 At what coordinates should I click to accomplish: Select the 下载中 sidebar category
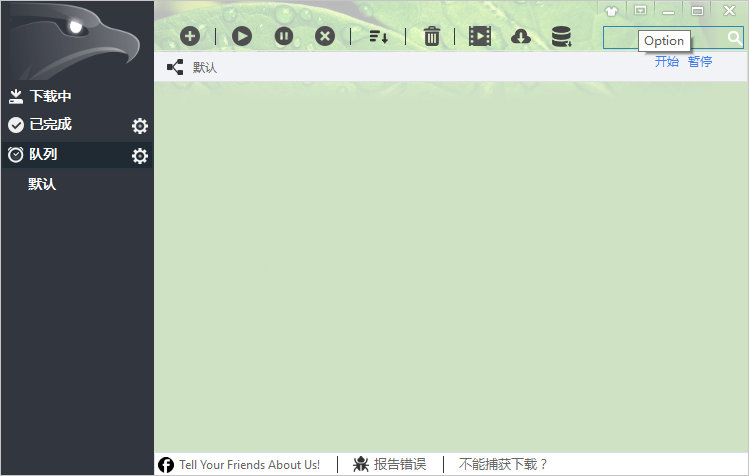point(50,96)
